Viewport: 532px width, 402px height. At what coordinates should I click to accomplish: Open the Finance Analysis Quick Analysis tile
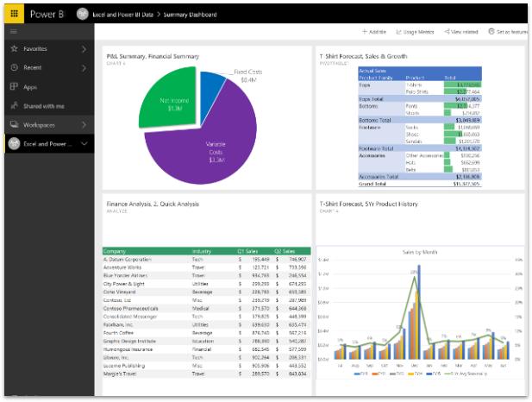point(207,294)
